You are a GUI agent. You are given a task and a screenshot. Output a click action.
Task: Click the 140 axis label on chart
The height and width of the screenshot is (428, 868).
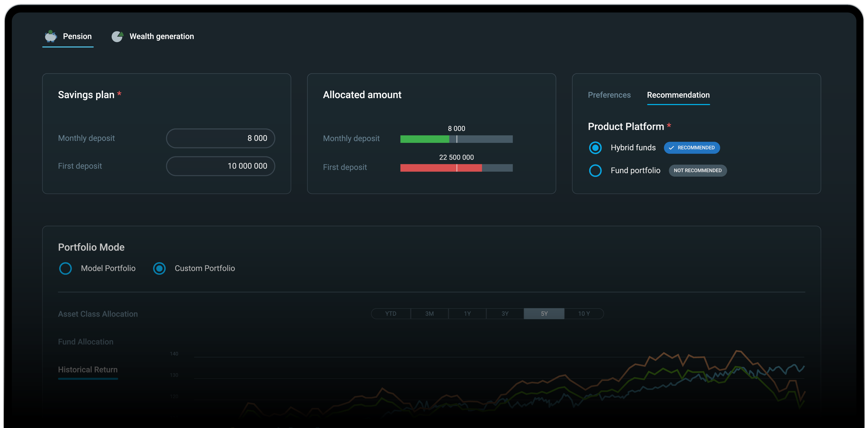pos(174,354)
